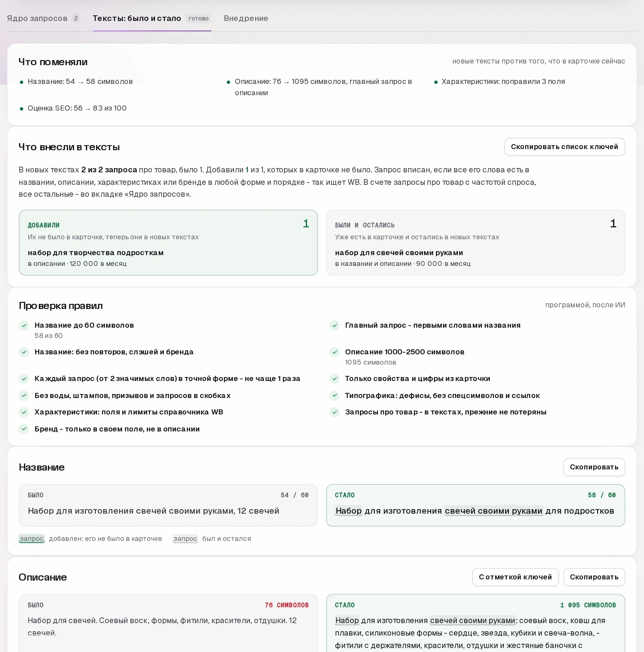This screenshot has height=652, width=644.
Task: Copy the Описание text
Action: [x=594, y=577]
